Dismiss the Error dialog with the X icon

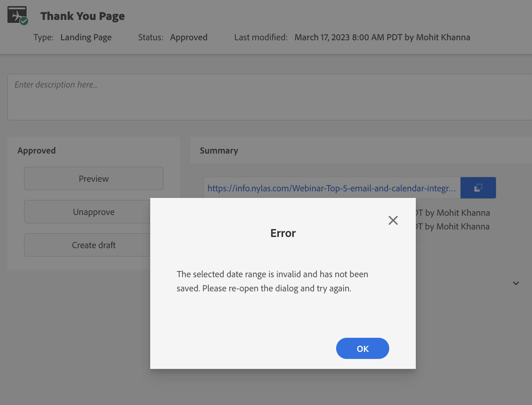click(x=393, y=220)
